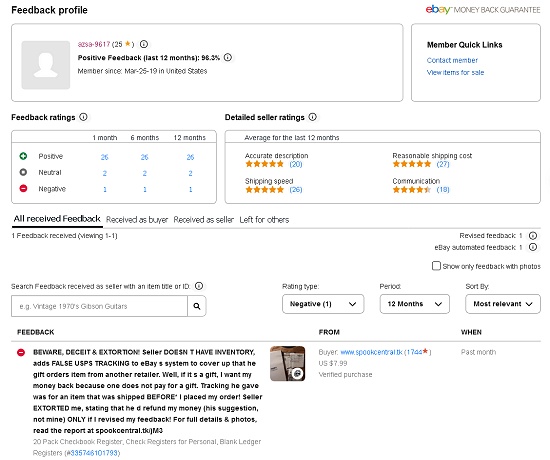The width and height of the screenshot is (550, 460).
Task: Open the Period 12 Months dropdown
Action: click(x=415, y=304)
